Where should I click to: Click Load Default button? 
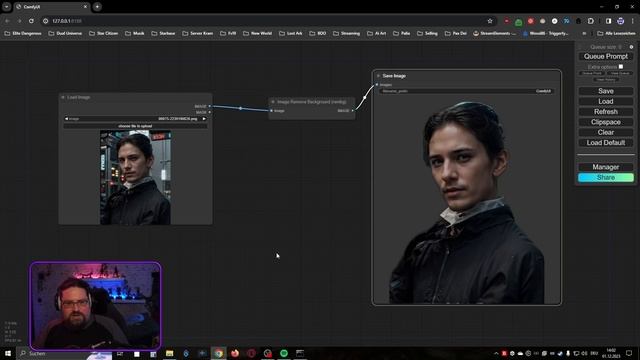click(606, 143)
